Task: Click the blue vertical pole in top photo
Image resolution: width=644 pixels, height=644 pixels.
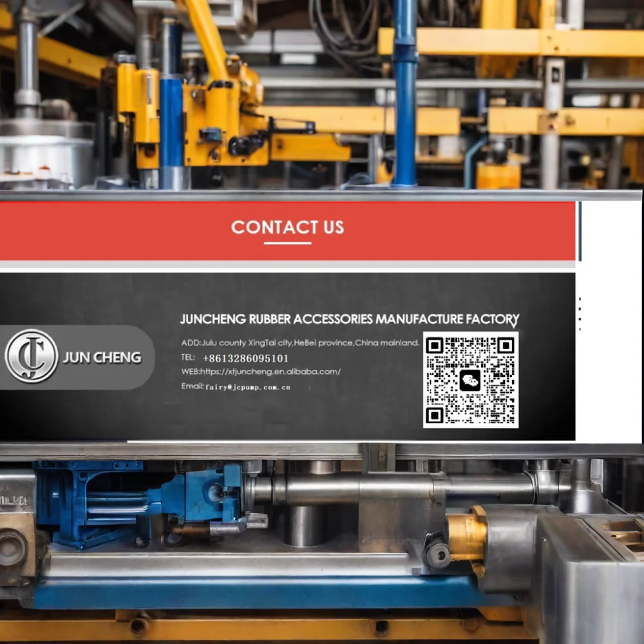Action: click(x=404, y=97)
